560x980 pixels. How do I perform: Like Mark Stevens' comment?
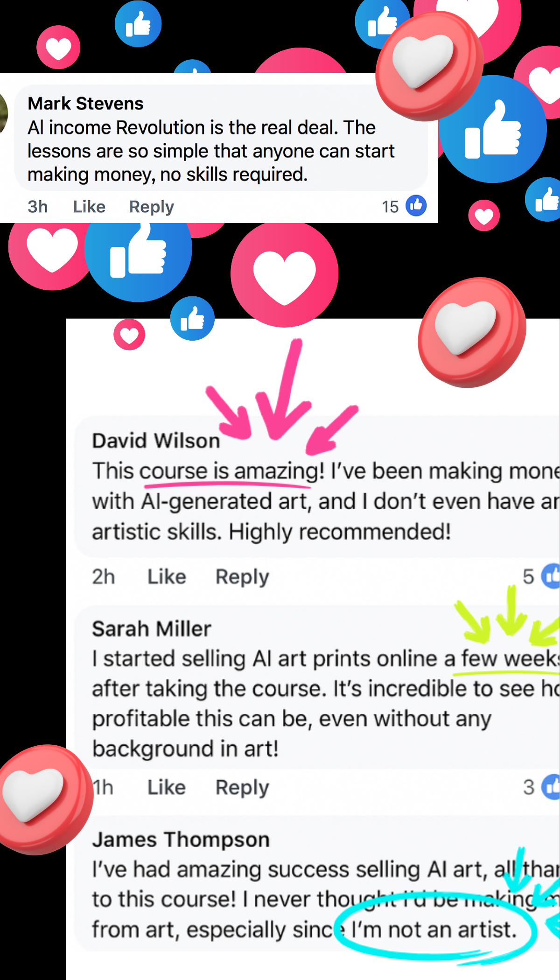click(89, 206)
